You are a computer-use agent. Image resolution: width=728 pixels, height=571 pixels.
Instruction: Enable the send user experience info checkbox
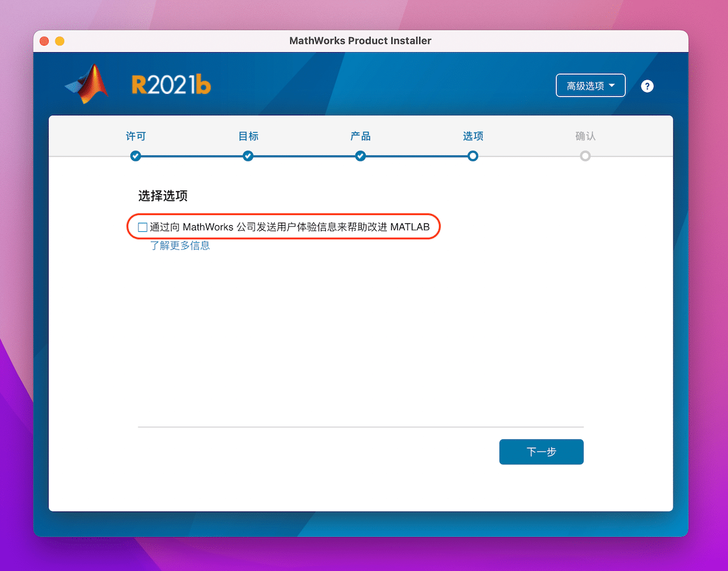143,228
